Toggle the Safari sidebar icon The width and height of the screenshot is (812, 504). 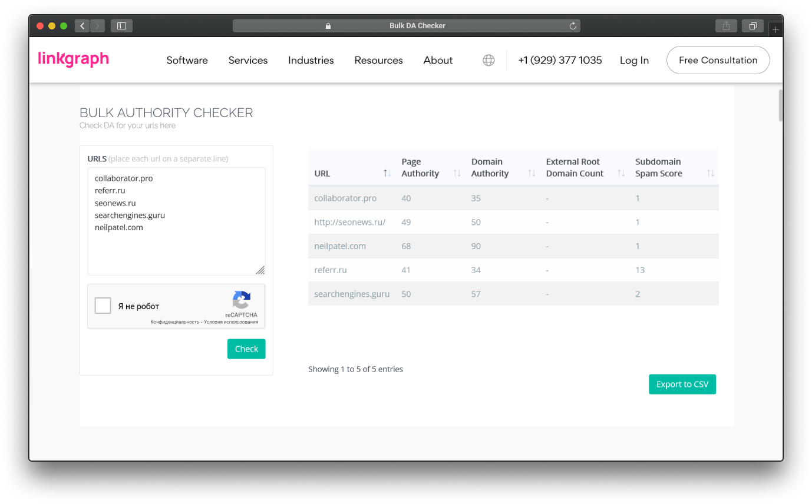click(121, 26)
